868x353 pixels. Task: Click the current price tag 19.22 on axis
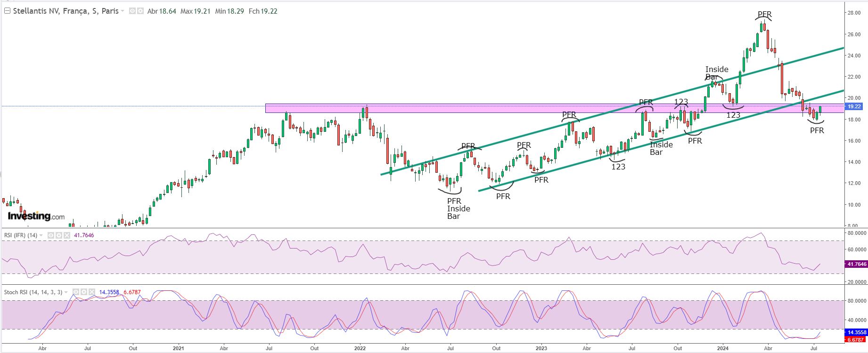click(854, 107)
